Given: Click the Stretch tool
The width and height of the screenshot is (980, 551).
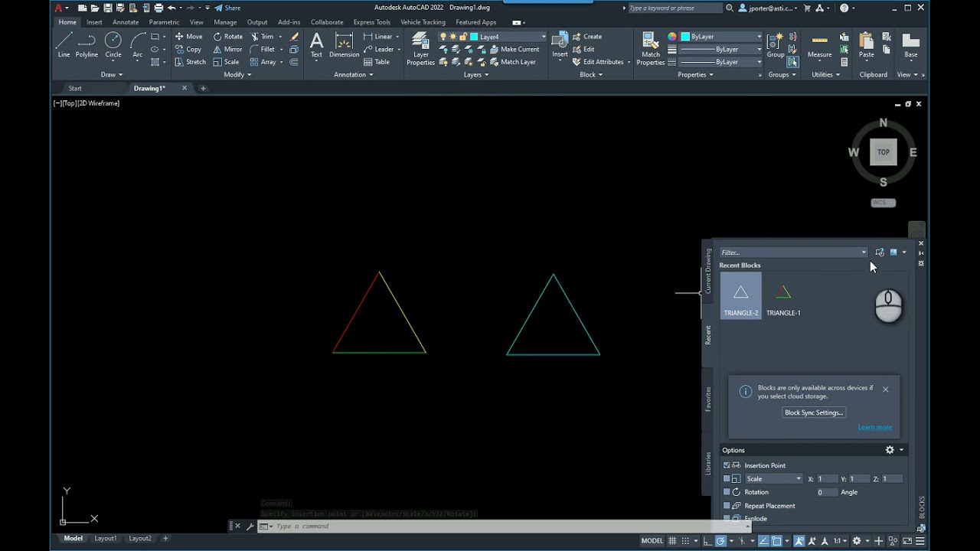Looking at the screenshot, I should tap(190, 62).
